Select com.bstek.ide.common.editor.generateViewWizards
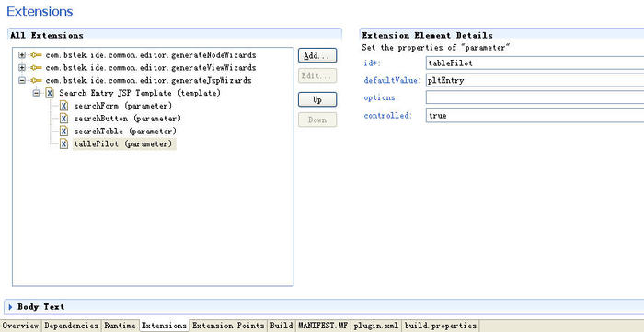The height and width of the screenshot is (332, 644). 150,68
